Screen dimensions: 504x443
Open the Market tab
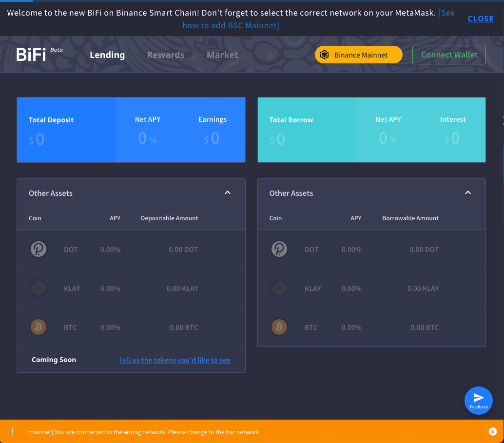[222, 55]
